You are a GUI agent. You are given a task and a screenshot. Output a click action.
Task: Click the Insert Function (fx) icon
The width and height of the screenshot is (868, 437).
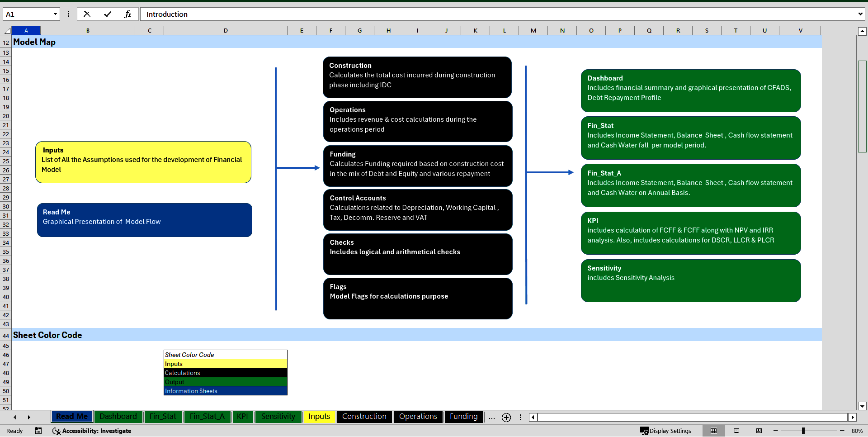(128, 14)
